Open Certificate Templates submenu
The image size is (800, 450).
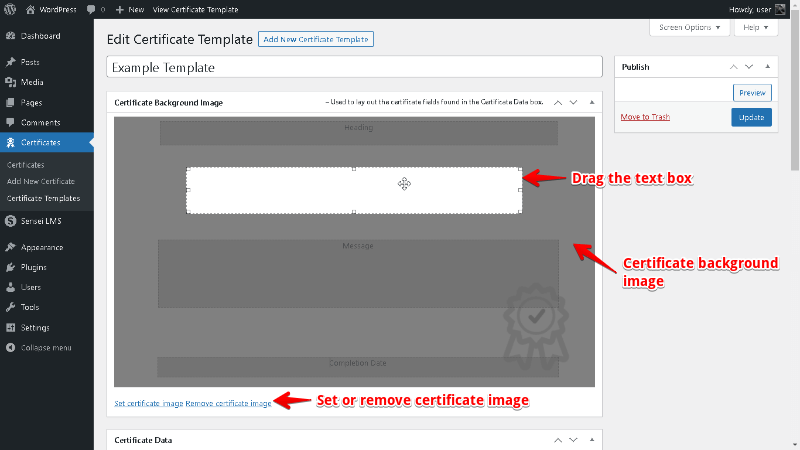(x=43, y=198)
